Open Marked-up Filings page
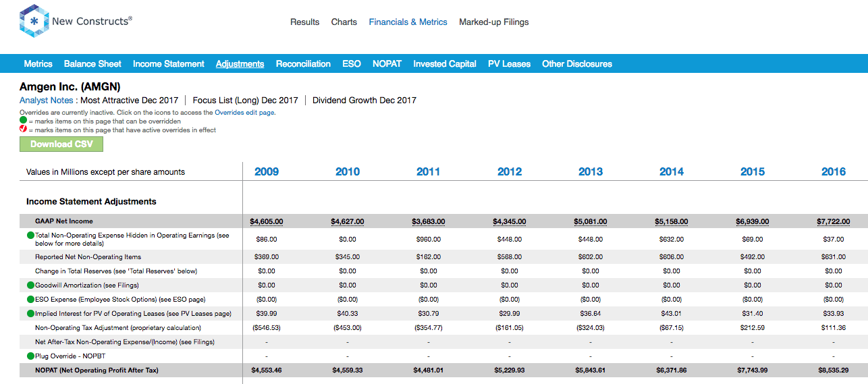The width and height of the screenshot is (868, 384). pos(494,22)
